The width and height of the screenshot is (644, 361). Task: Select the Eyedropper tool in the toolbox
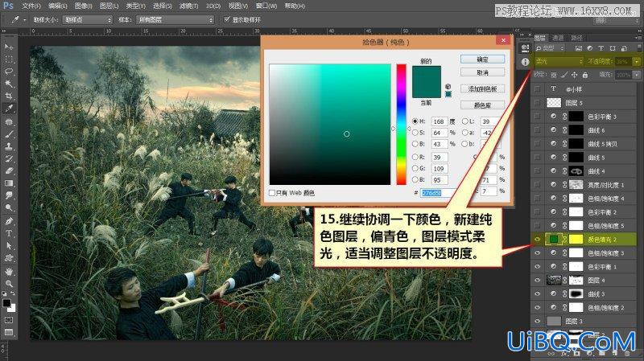9,109
